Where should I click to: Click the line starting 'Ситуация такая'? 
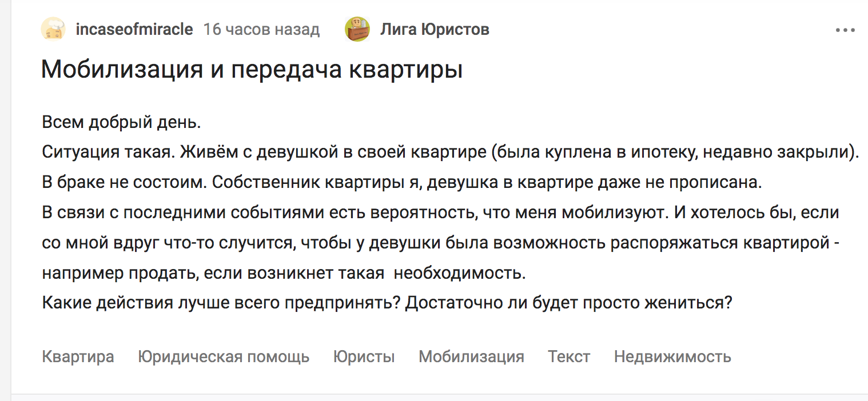451,152
